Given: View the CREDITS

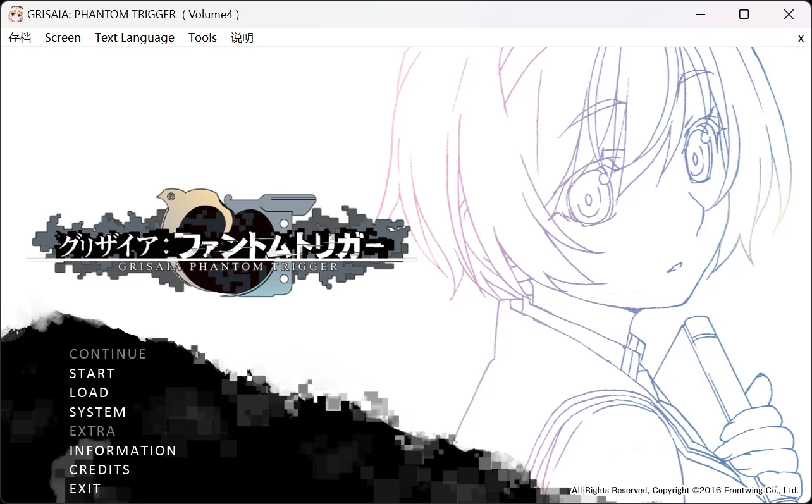Looking at the screenshot, I should (x=99, y=469).
